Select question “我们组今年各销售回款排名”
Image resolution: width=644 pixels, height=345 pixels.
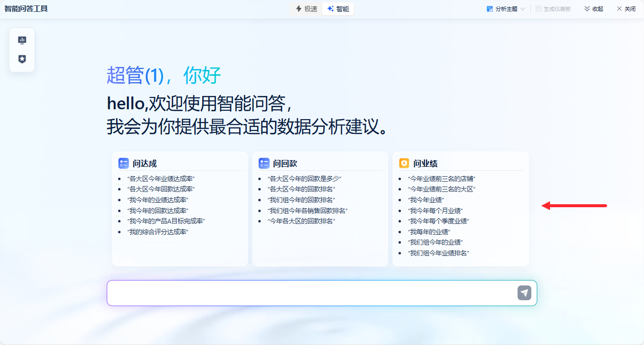pos(307,211)
